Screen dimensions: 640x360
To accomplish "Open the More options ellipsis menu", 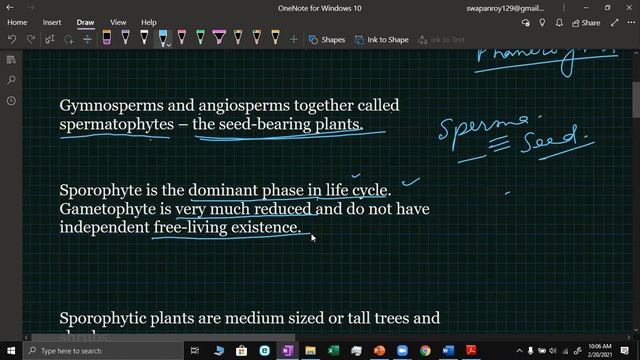I will click(631, 23).
